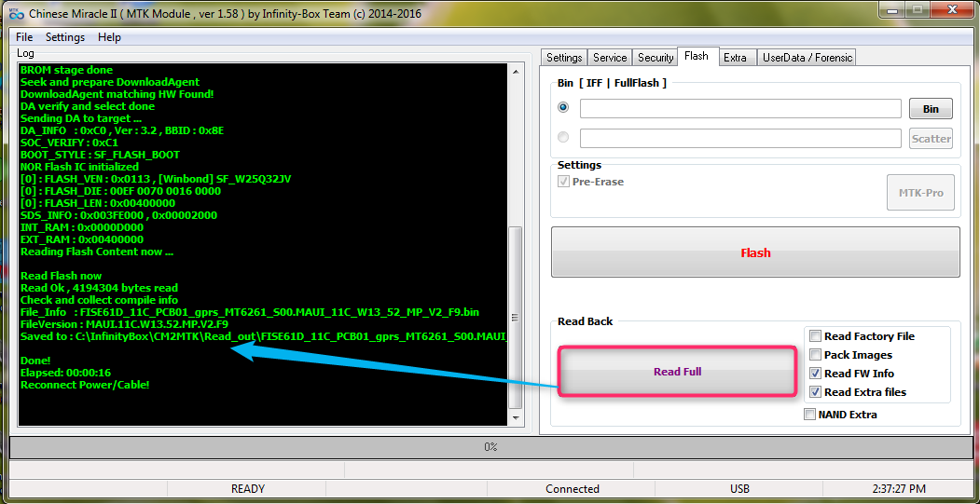This screenshot has height=504, width=980.
Task: Toggle the Pre-Erase checkbox
Action: (x=564, y=182)
